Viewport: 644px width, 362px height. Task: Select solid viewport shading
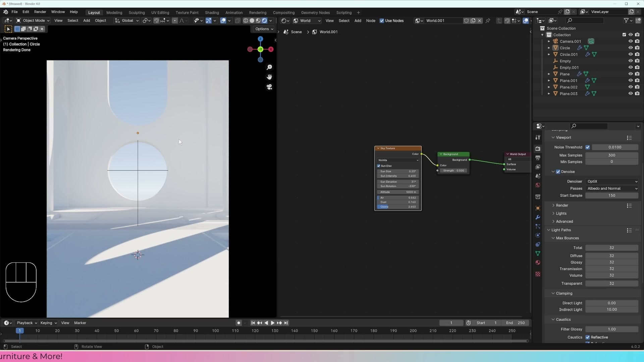tap(252, 20)
